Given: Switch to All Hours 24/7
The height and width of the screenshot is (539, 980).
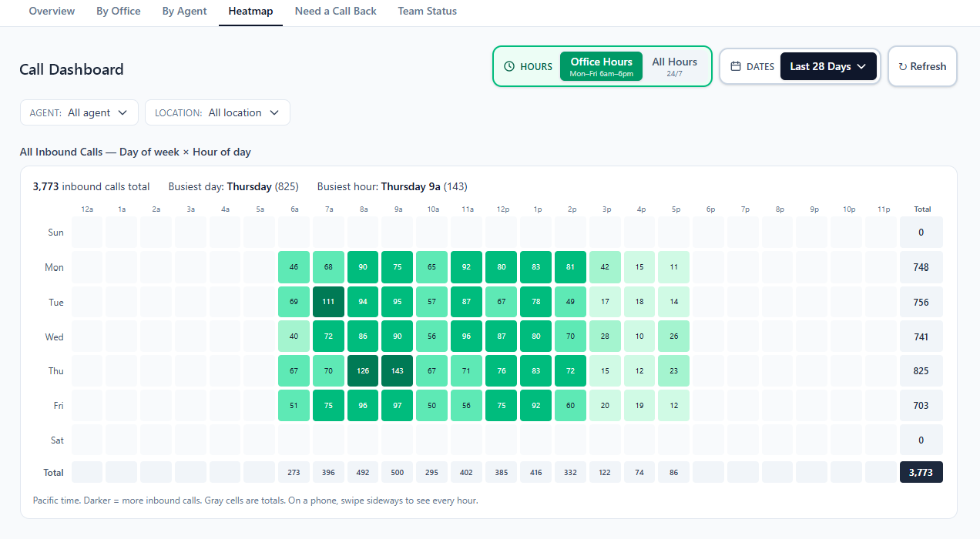Looking at the screenshot, I should (674, 66).
